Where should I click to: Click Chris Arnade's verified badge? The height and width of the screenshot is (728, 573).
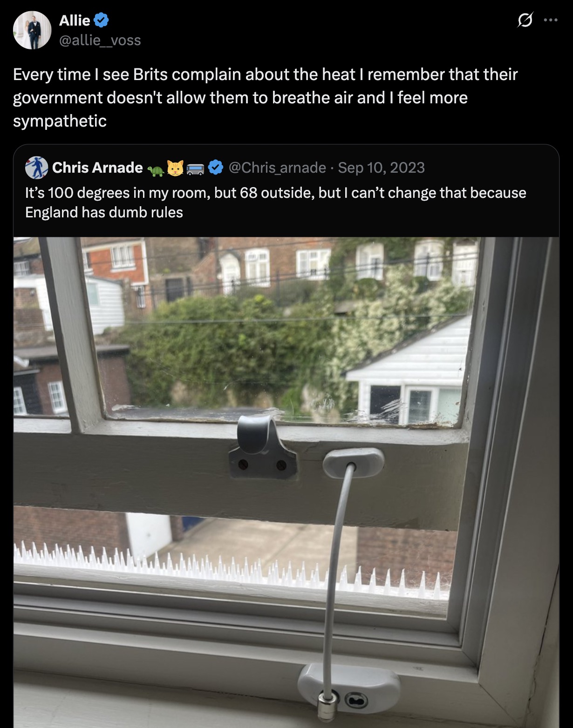[215, 168]
